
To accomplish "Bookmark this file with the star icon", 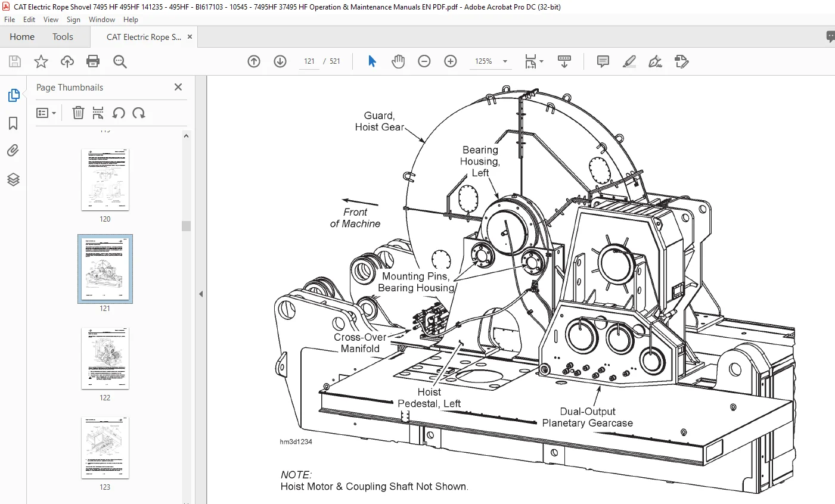I will click(x=41, y=61).
